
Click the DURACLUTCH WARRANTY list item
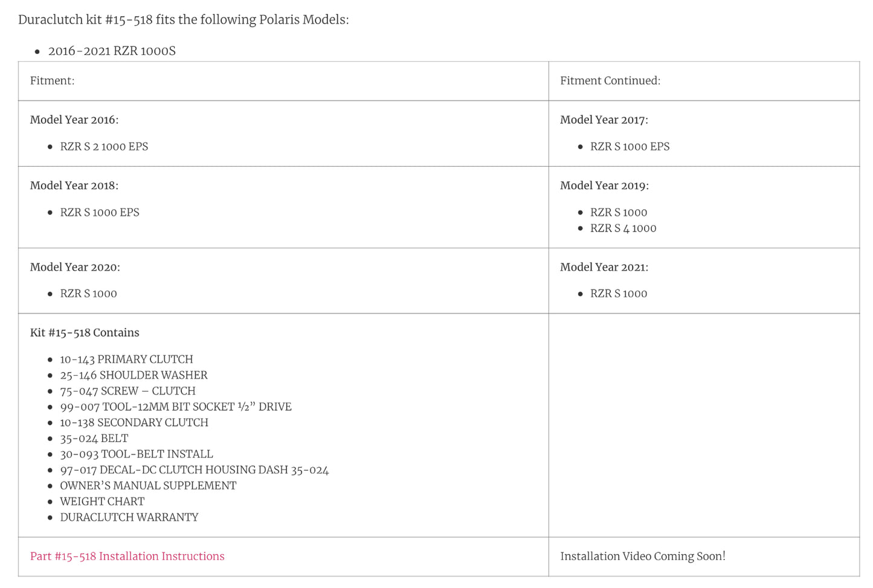click(x=129, y=517)
